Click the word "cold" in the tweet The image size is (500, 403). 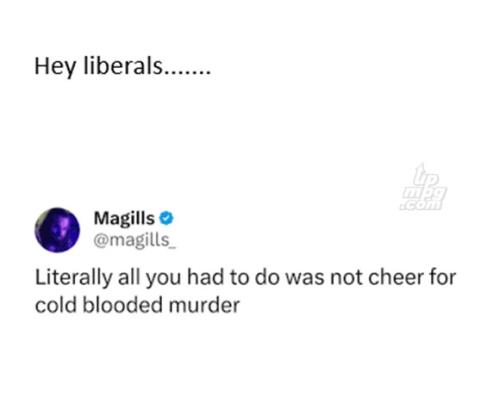click(56, 305)
